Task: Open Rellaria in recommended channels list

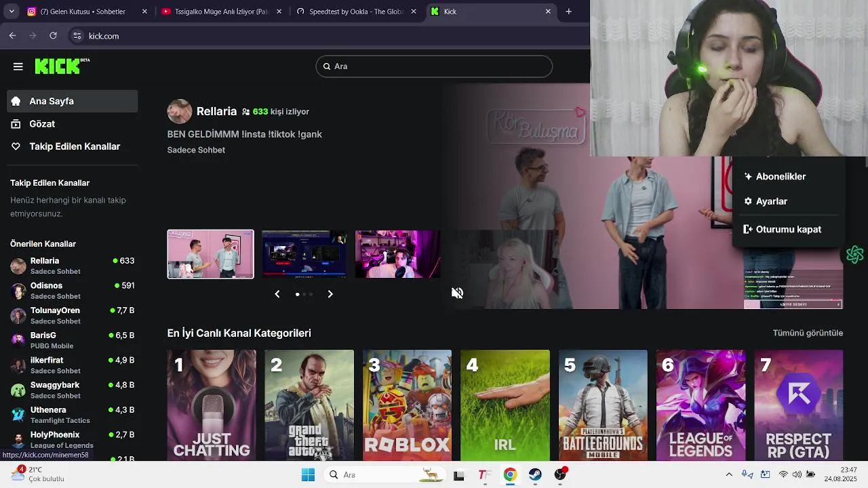Action: [72, 266]
